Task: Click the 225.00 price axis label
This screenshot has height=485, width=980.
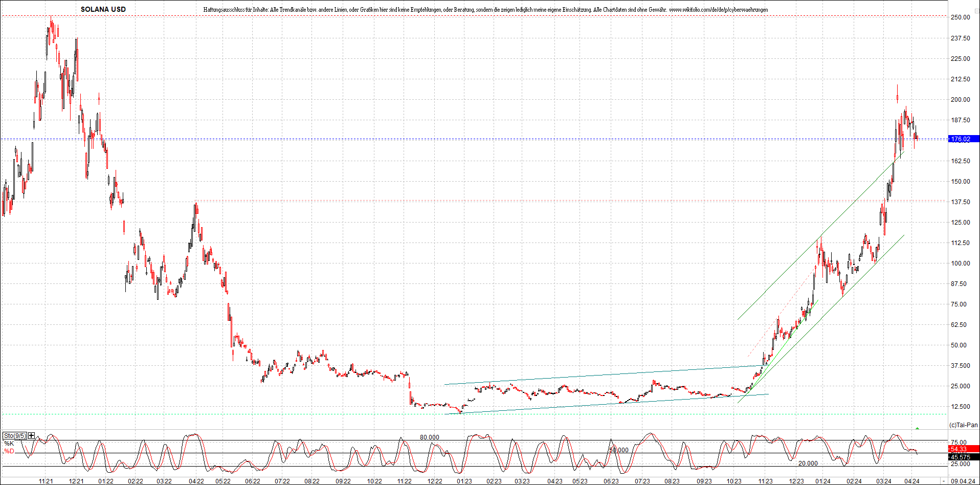Action: 960,59
